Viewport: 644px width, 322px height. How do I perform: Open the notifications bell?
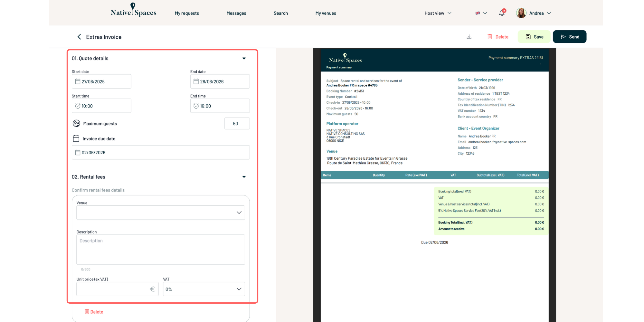[502, 13]
